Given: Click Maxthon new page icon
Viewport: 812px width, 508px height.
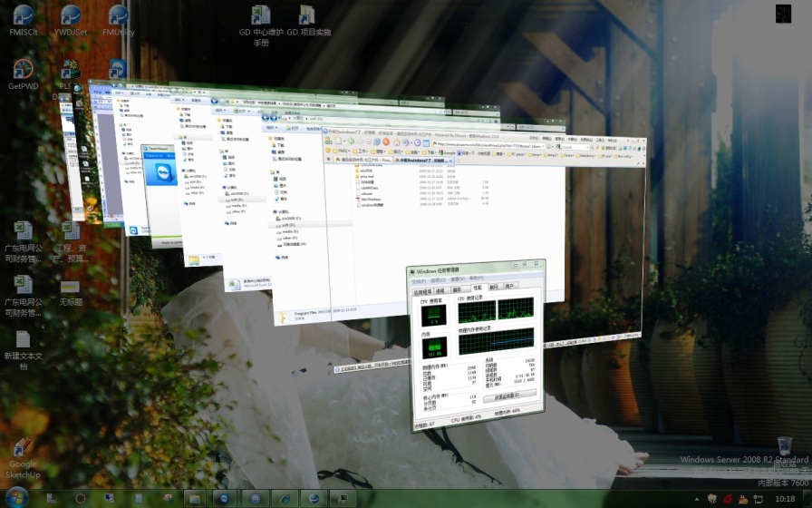Looking at the screenshot, I should click(x=338, y=141).
